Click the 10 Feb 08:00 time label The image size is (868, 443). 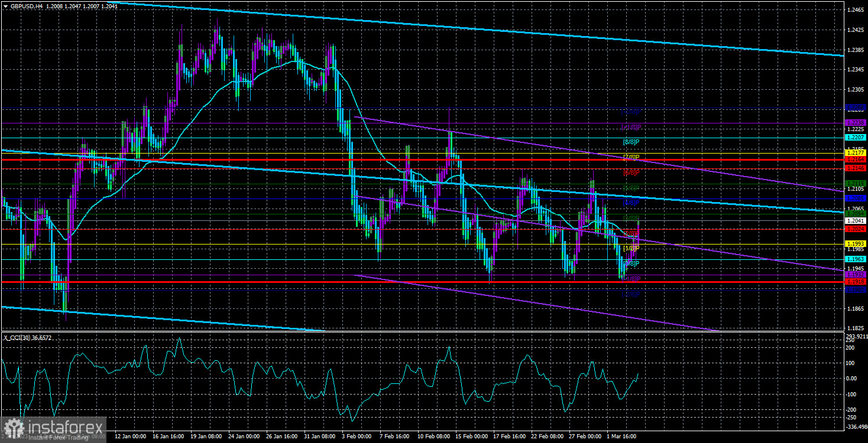point(435,437)
